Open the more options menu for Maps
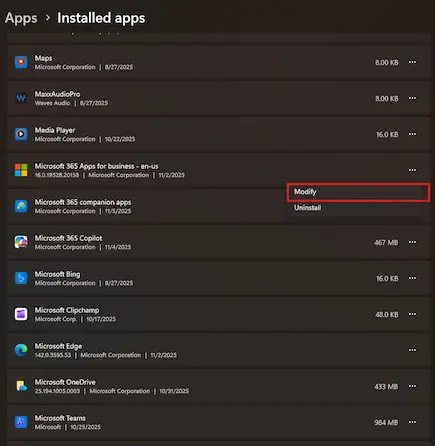Viewport: 435px width, 446px height. pos(412,62)
